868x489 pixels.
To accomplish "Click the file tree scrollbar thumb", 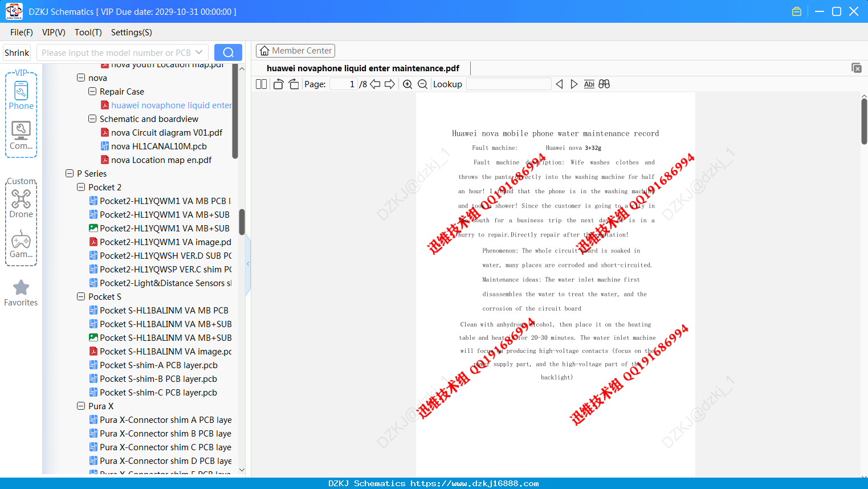I will pyautogui.click(x=242, y=222).
